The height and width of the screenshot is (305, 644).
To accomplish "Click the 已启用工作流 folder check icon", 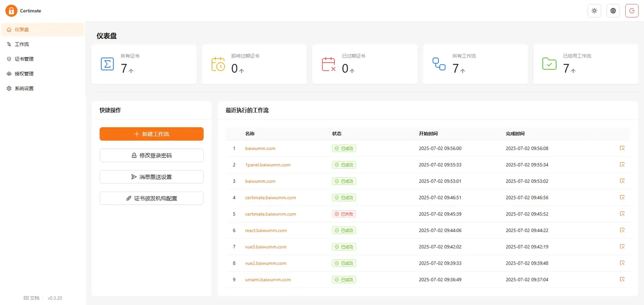I will [x=549, y=64].
